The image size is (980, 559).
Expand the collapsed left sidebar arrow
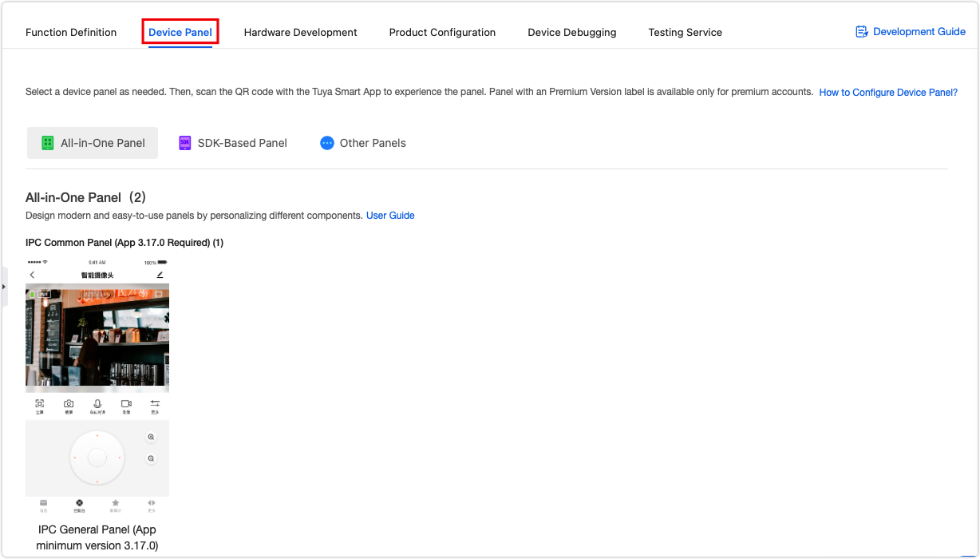point(3,287)
